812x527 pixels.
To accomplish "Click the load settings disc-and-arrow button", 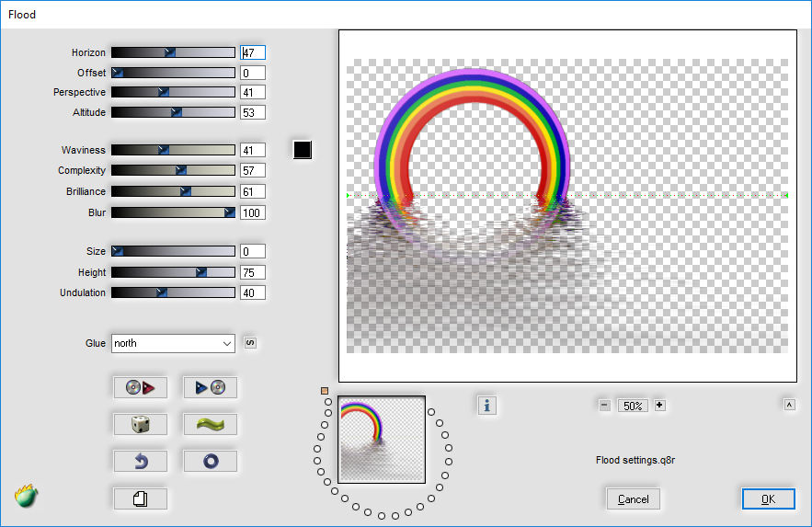I will coord(141,387).
